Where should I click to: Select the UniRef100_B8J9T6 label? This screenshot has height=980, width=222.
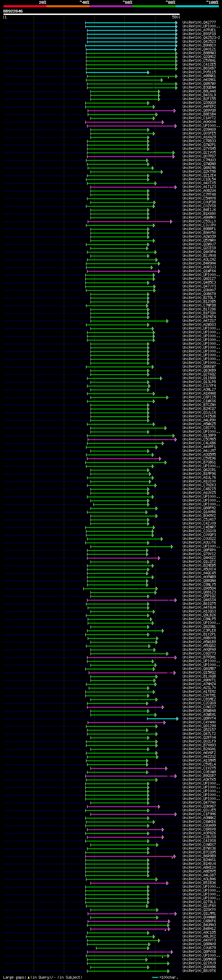pyautogui.click(x=199, y=971)
